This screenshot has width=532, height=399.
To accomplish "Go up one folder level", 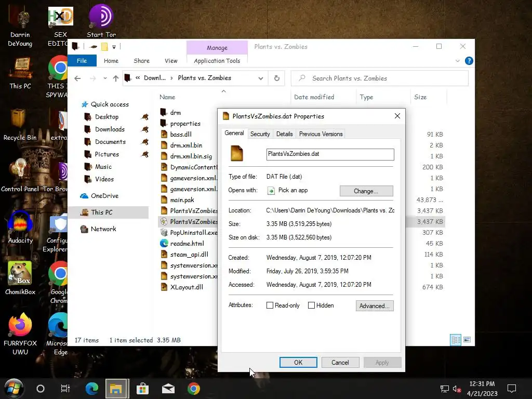I will point(116,78).
